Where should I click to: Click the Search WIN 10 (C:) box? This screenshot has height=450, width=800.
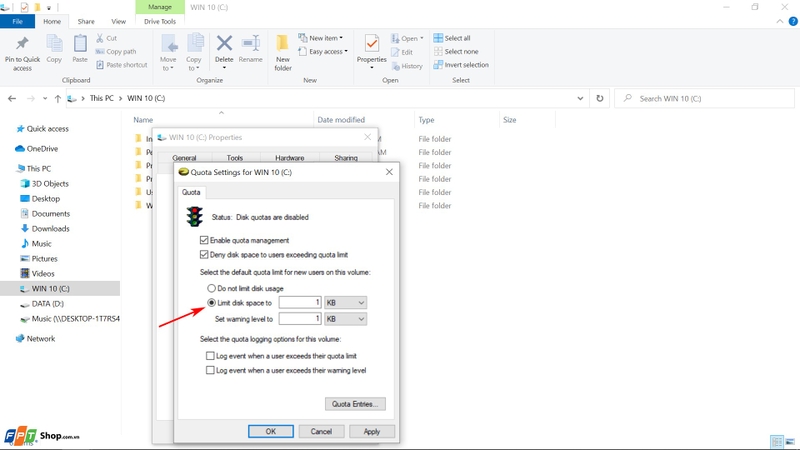705,98
